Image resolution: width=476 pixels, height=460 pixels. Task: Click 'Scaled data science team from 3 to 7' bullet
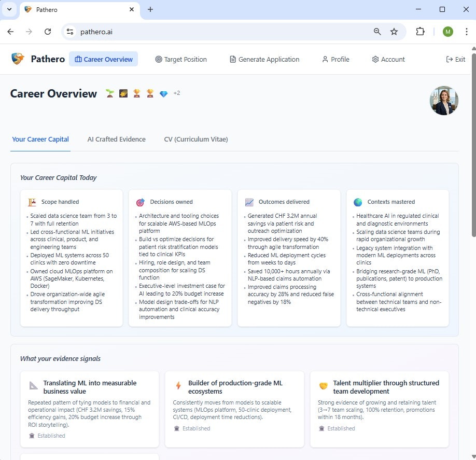click(x=74, y=219)
